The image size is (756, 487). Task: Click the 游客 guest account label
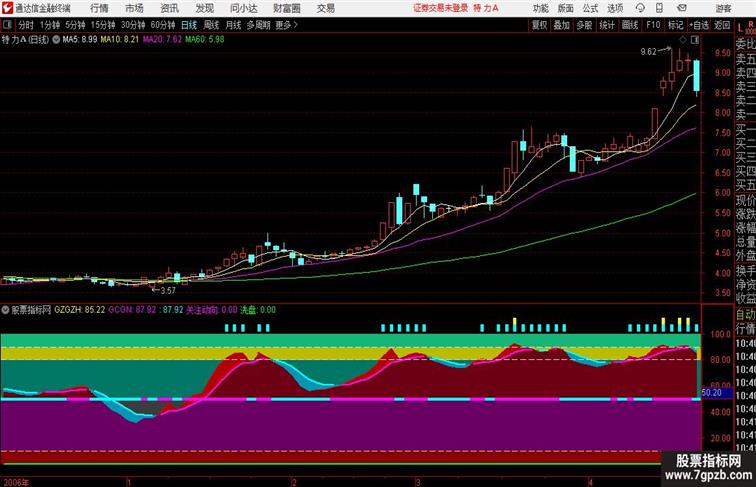point(723,8)
